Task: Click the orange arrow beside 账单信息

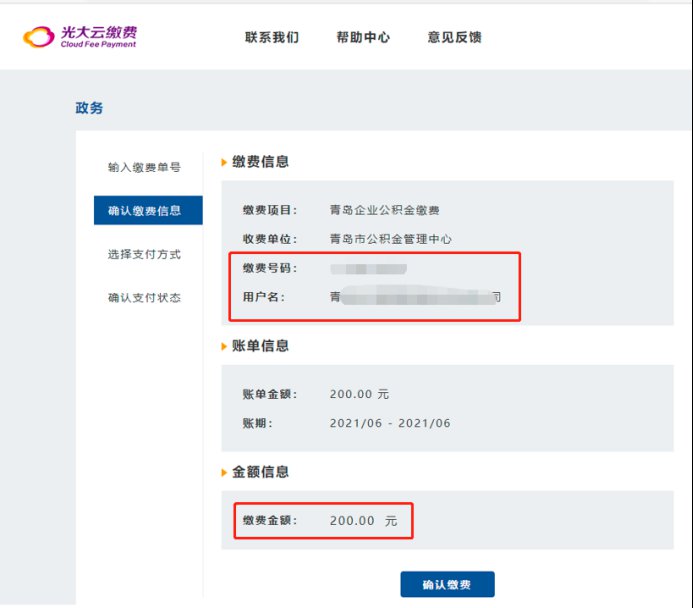Action: [x=224, y=346]
